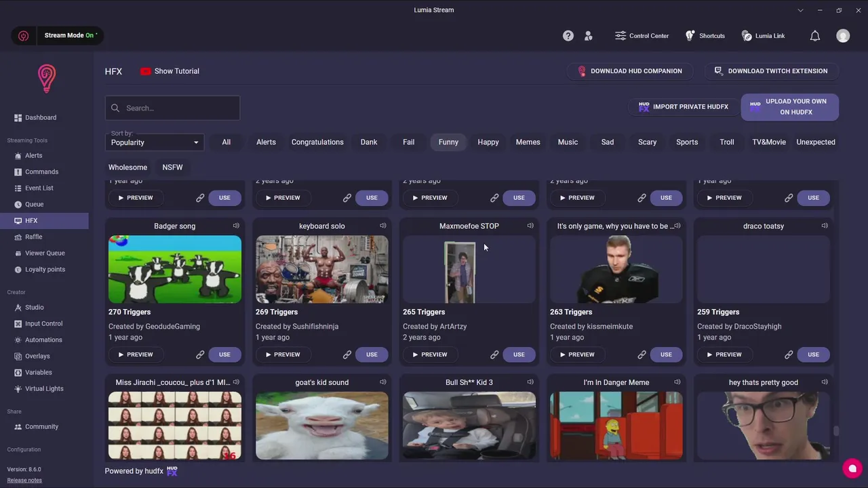The width and height of the screenshot is (868, 488).
Task: Click sound icon on goat's kid sound card
Action: [x=383, y=382]
